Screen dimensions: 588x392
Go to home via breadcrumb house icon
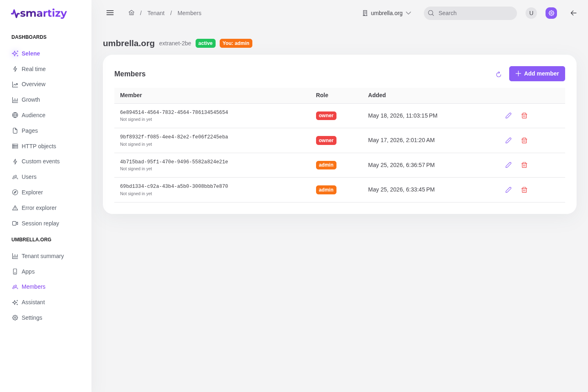(131, 13)
